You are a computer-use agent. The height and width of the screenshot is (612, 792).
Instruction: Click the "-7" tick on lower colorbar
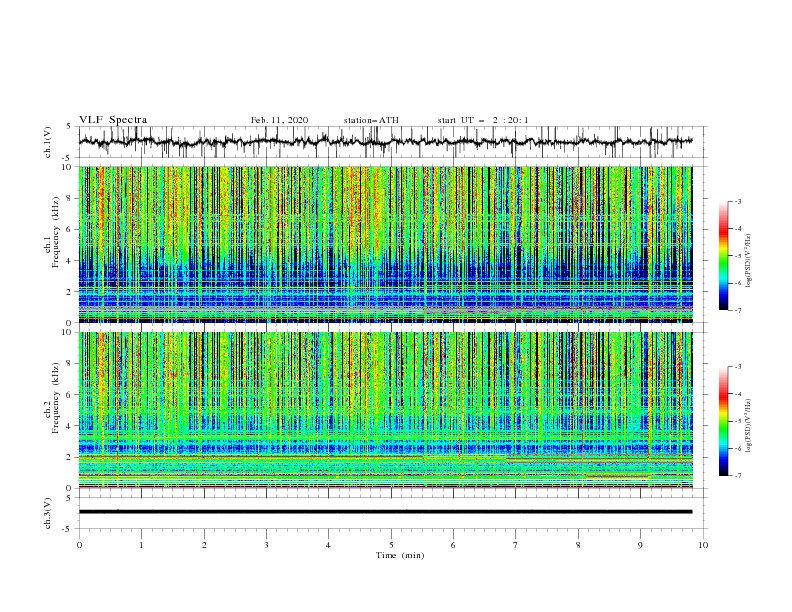(738, 476)
